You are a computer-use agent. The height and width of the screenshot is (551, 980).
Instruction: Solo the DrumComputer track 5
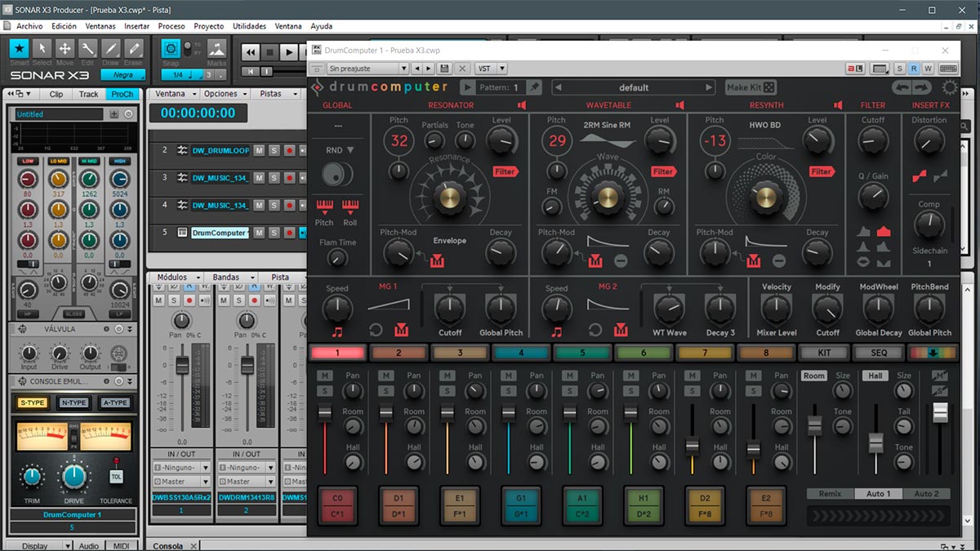274,233
